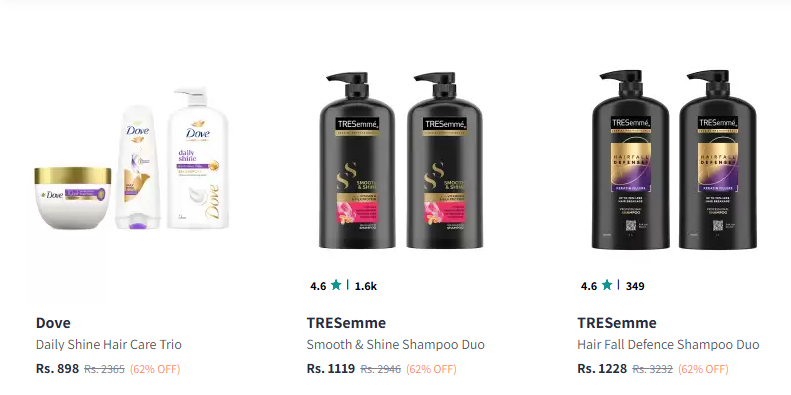This screenshot has width=791, height=395.
Task: Open the Dove Daily Shine Hair Care Trio image
Action: coord(131,159)
